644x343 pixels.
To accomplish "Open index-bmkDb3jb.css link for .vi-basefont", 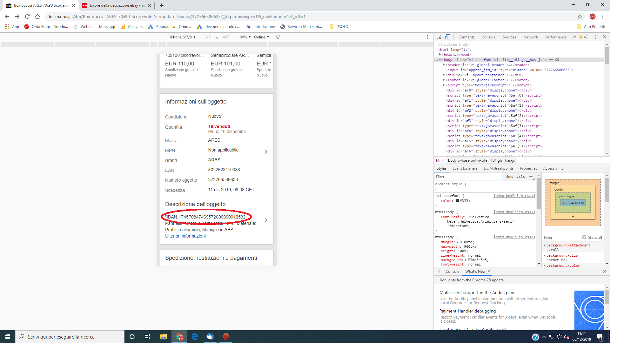I will [514, 196].
